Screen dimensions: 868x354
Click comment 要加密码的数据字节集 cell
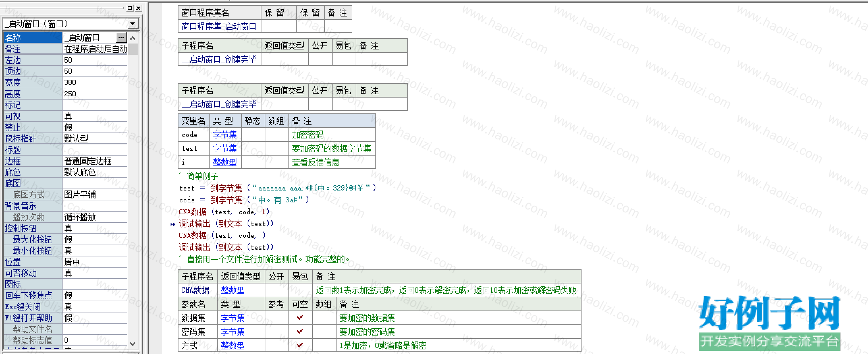pos(332,148)
